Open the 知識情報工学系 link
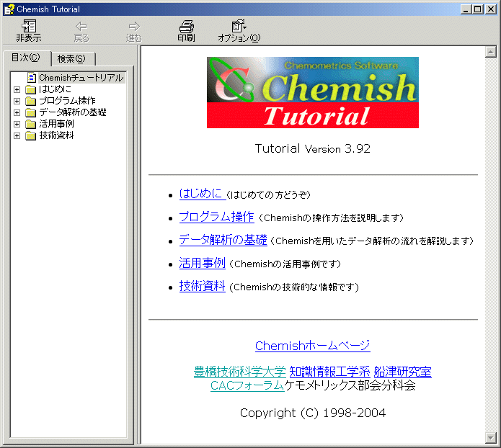 coord(329,372)
